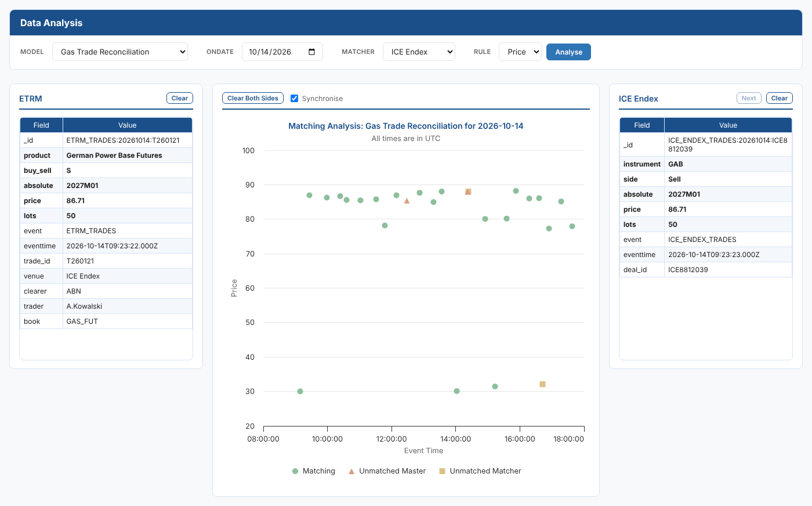Toggle Unmatched Master legend entry
Viewport: 812px width, 506px height.
pos(387,471)
